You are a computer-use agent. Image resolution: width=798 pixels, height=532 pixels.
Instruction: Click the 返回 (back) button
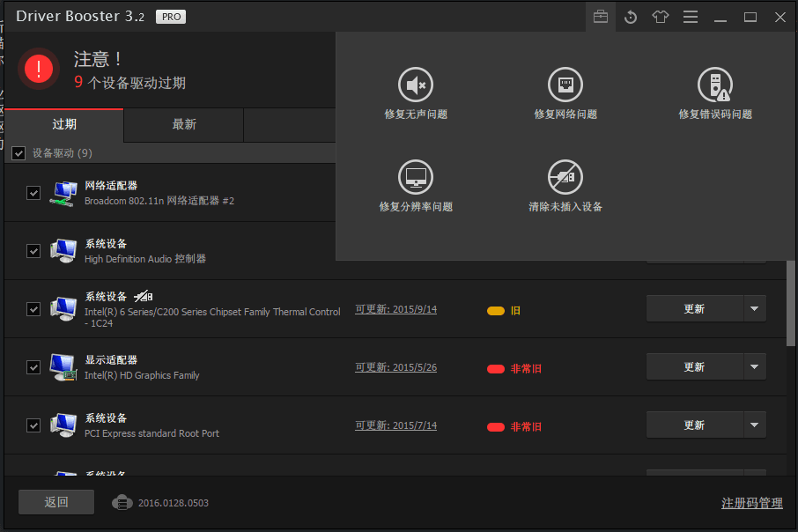click(56, 502)
